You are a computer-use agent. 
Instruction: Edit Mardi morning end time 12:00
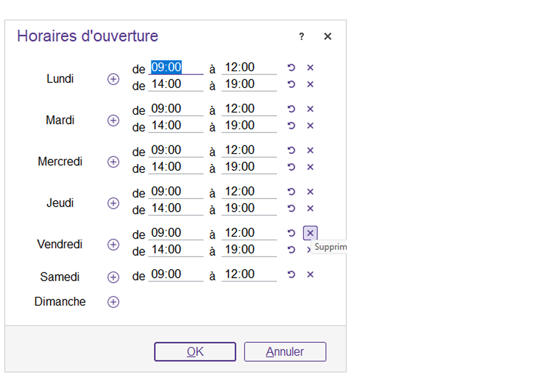click(x=249, y=109)
